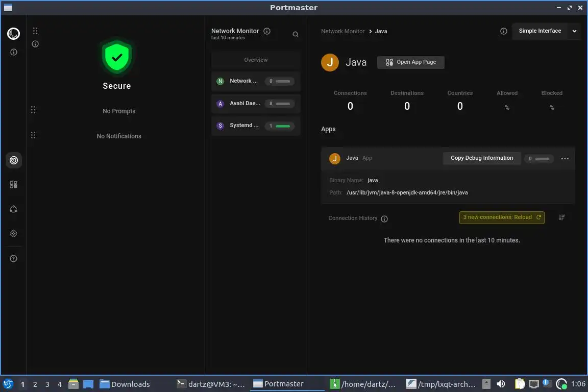Click the no connections message text
The height and width of the screenshot is (392, 588).
tap(452, 240)
